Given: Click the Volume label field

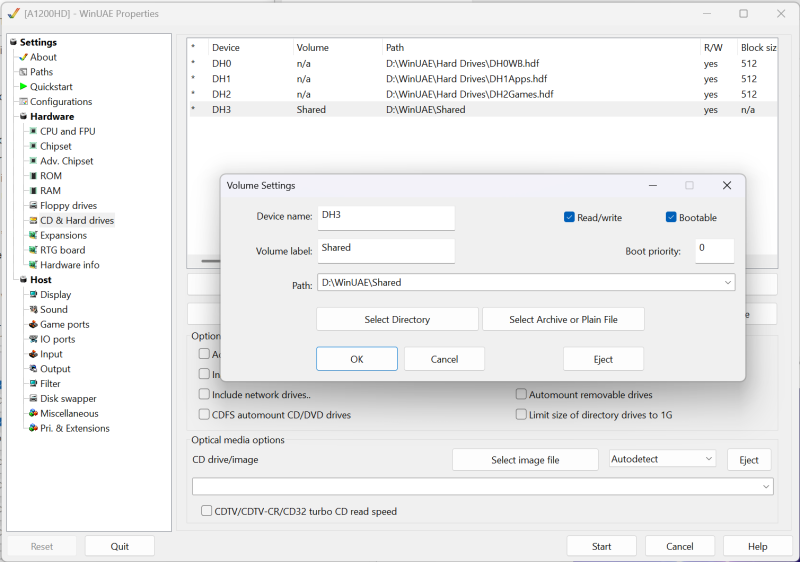Looking at the screenshot, I should (386, 251).
